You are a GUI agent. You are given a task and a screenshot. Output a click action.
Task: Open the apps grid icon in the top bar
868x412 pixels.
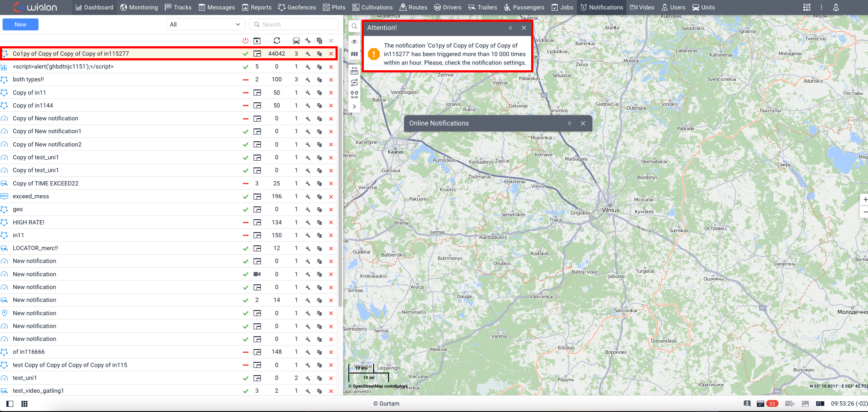click(807, 7)
